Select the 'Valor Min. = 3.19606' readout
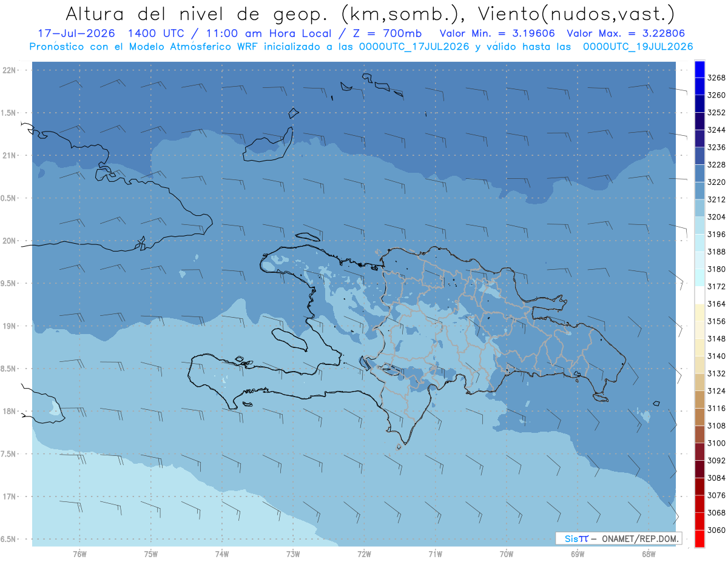The image size is (728, 562). click(x=497, y=34)
